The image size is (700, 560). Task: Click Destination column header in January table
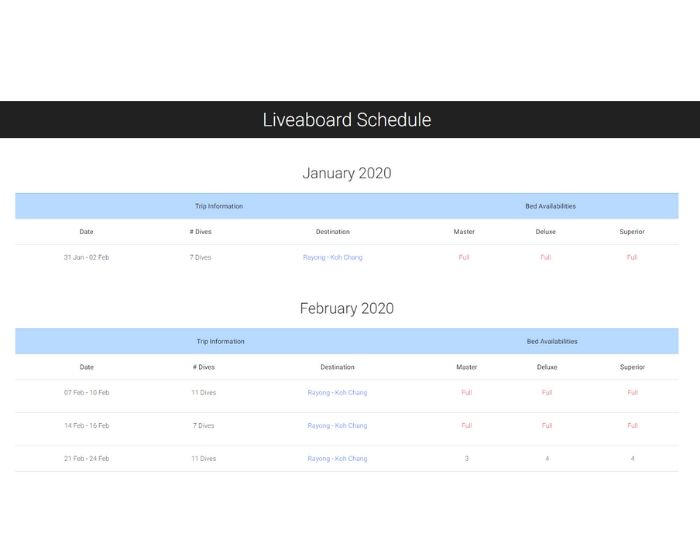click(x=333, y=232)
